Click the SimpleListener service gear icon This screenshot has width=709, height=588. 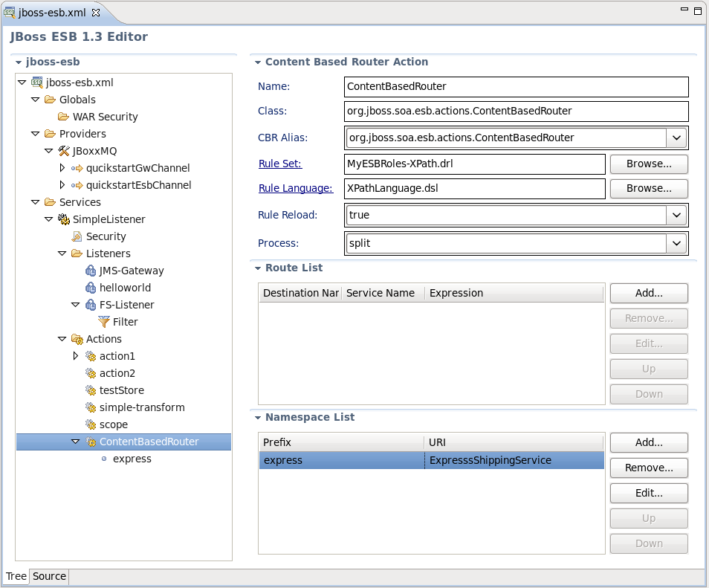click(64, 219)
